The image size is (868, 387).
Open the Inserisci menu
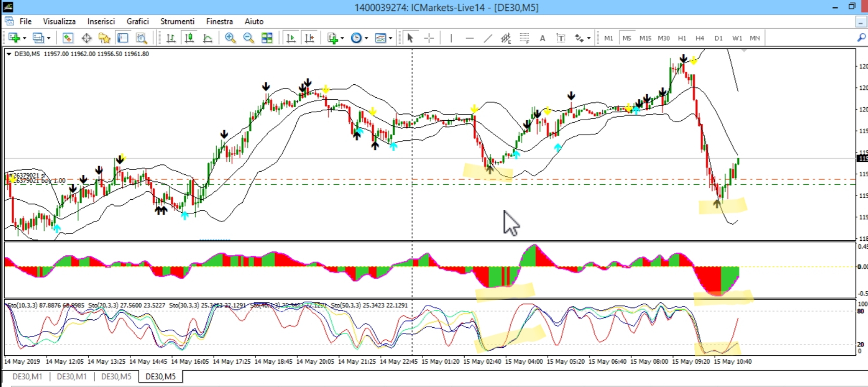coord(101,21)
